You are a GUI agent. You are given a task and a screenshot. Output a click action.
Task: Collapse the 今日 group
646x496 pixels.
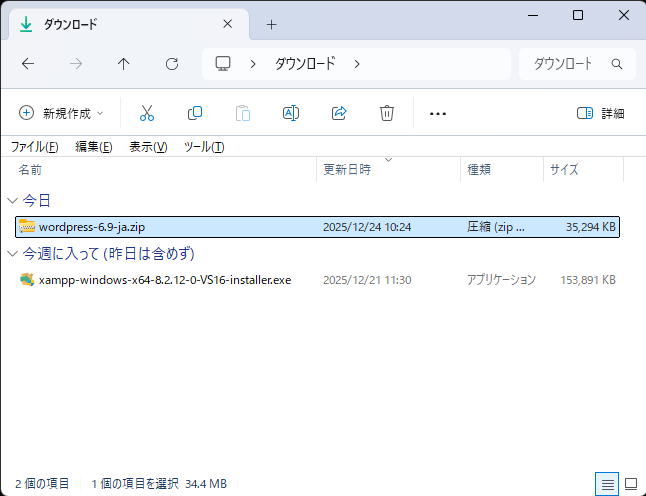coord(12,201)
